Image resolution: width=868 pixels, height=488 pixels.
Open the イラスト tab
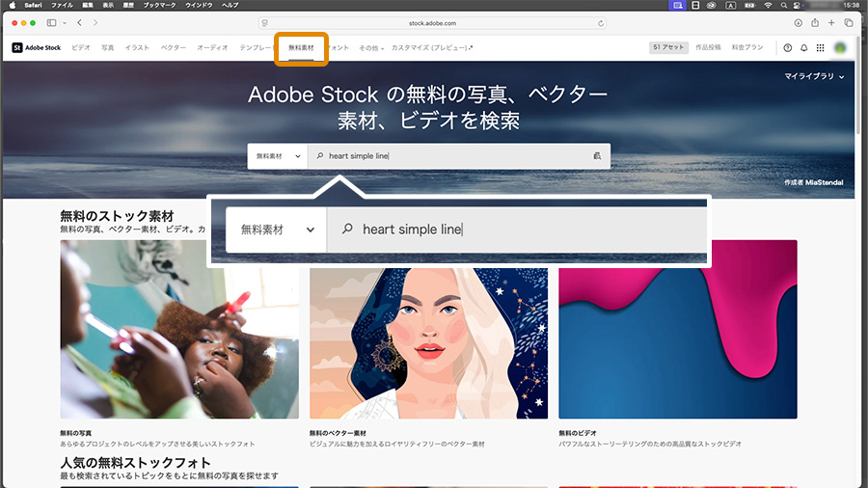(137, 47)
